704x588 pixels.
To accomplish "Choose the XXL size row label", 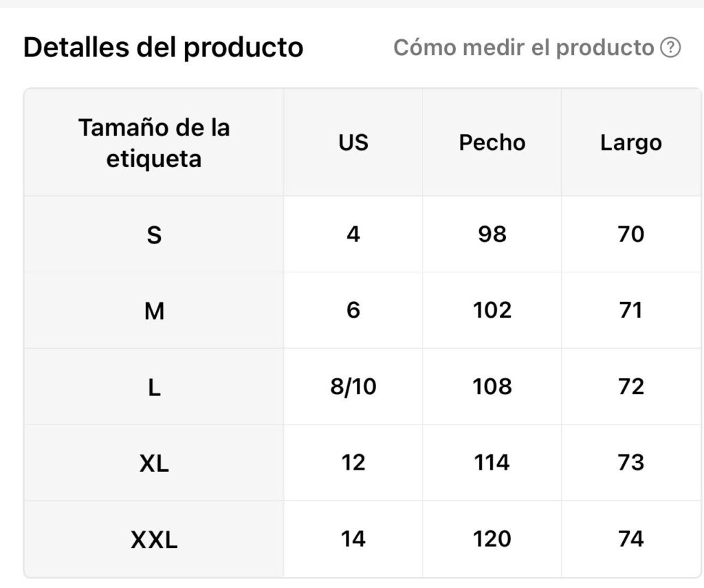I will 154,539.
